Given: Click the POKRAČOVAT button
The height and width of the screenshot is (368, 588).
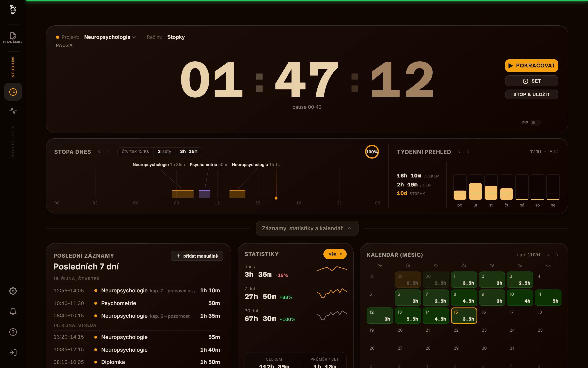Looking at the screenshot, I should point(531,65).
